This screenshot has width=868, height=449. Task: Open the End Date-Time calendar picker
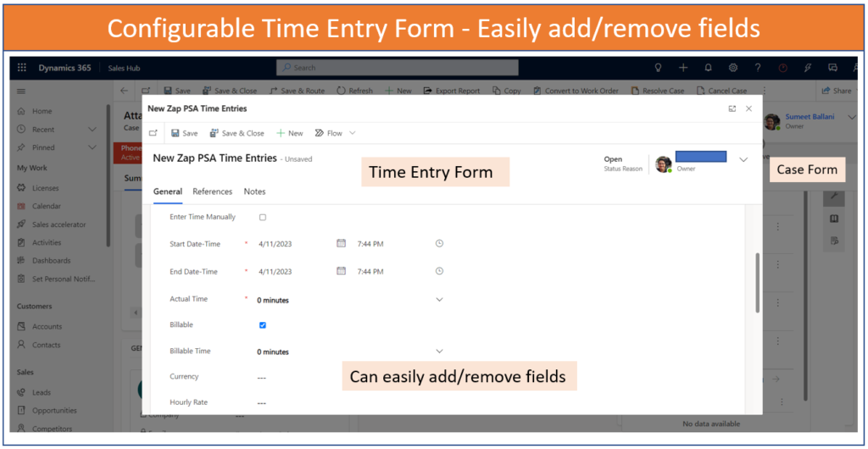[x=342, y=271]
